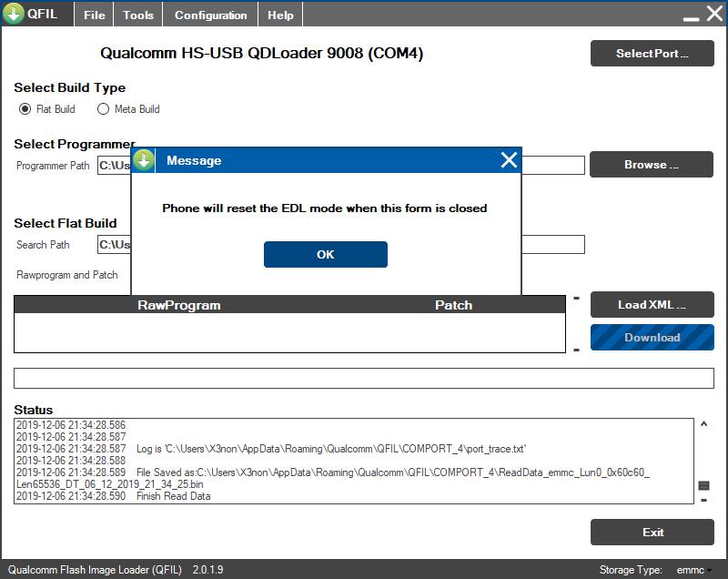Open the Configuration menu

[210, 15]
